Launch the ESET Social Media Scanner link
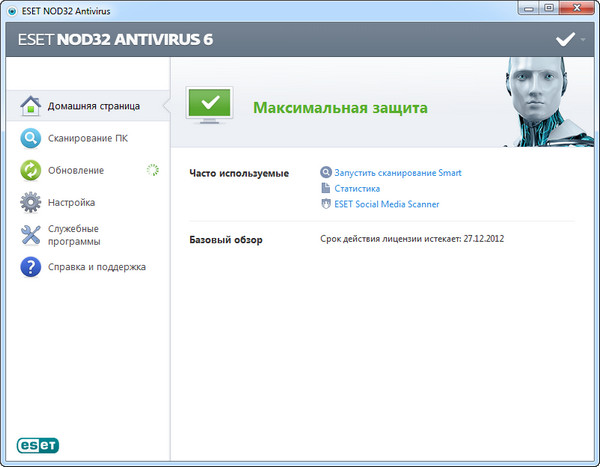This screenshot has height=467, width=600. [x=387, y=204]
